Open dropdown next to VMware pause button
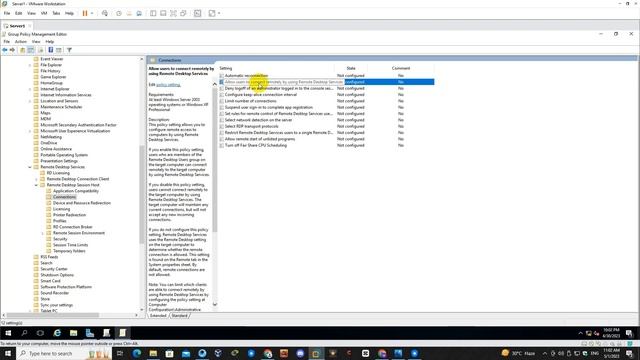640x360 pixels. (92, 13)
